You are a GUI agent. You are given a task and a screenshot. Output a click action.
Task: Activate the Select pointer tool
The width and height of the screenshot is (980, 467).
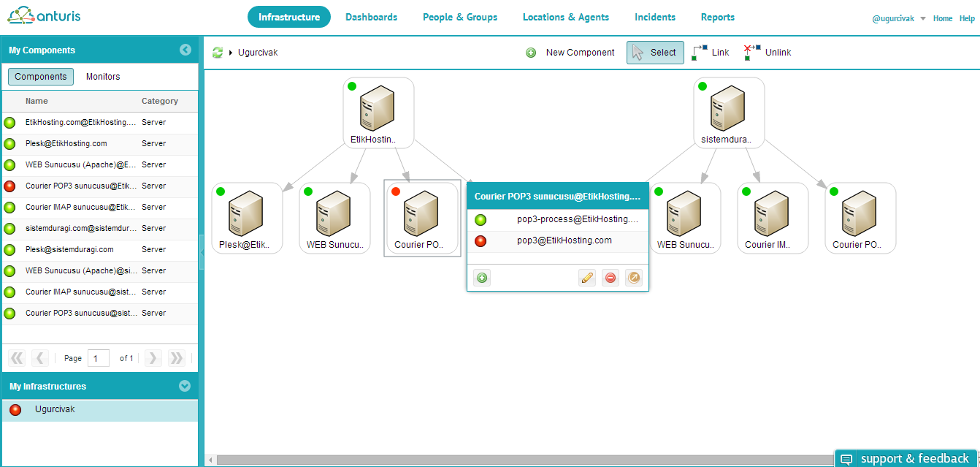pos(655,53)
